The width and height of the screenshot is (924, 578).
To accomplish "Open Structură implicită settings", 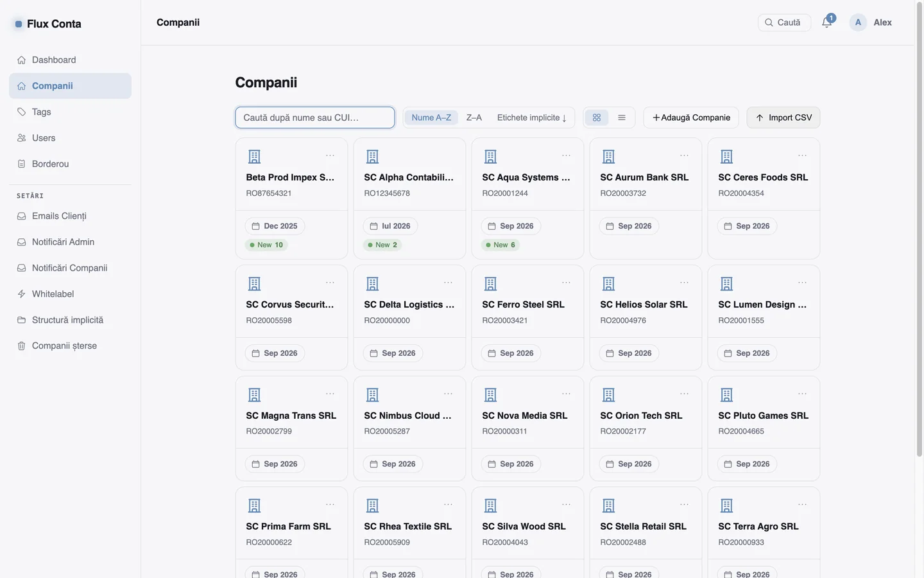I will click(x=70, y=320).
